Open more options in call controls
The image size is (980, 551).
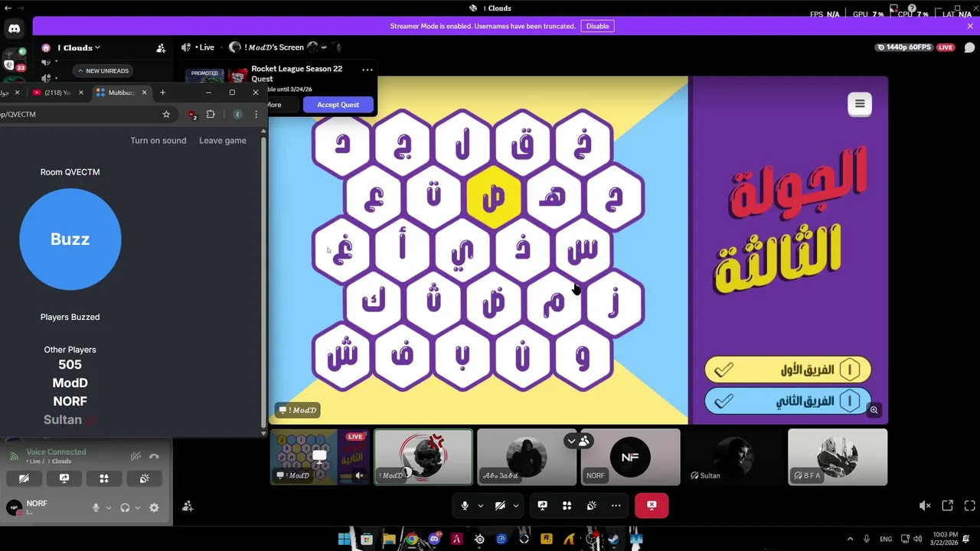tap(616, 505)
